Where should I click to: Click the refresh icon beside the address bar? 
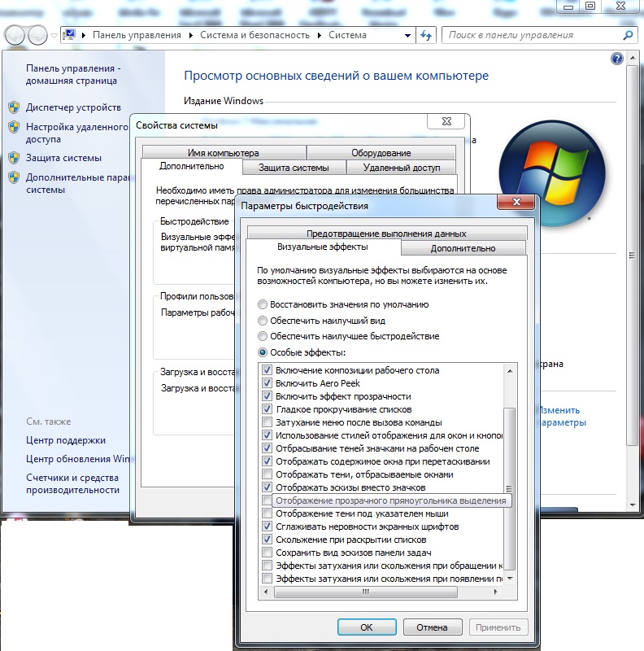(426, 36)
